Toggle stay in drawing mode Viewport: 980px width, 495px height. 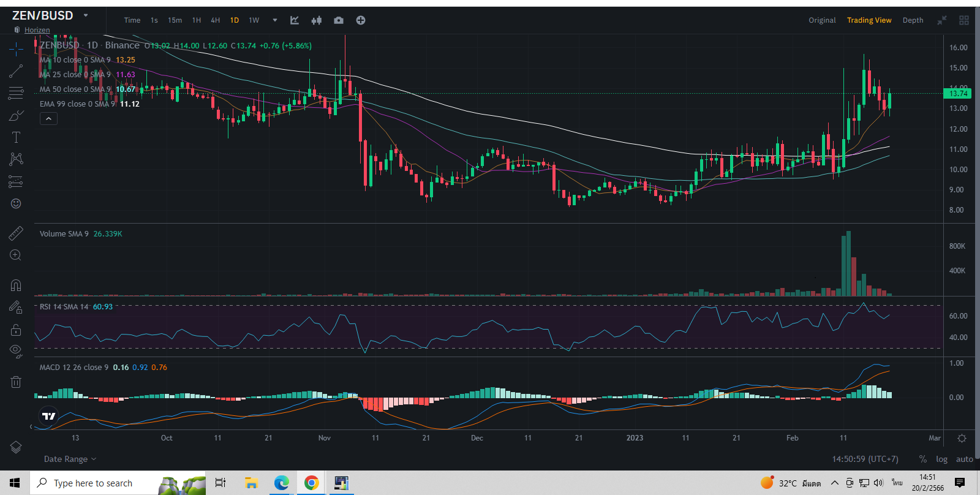[16, 307]
